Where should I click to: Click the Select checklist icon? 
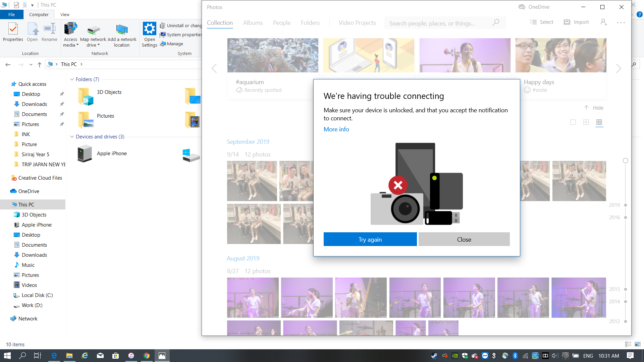533,22
